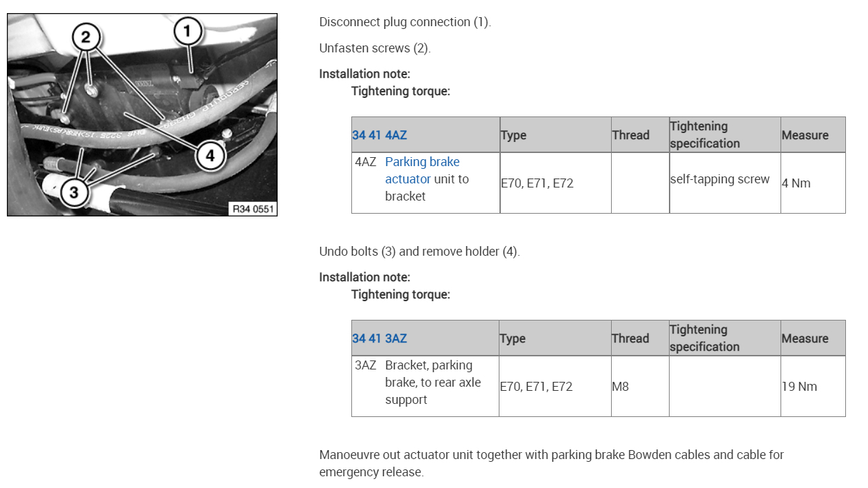Click the M8 thread cell
Image resolution: width=868 pixels, height=488 pixels.
(x=620, y=387)
